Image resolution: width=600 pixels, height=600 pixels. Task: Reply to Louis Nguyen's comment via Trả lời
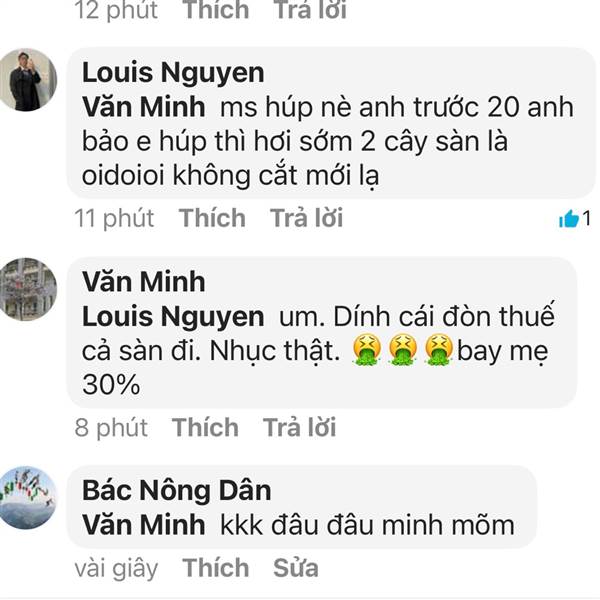coord(307,218)
